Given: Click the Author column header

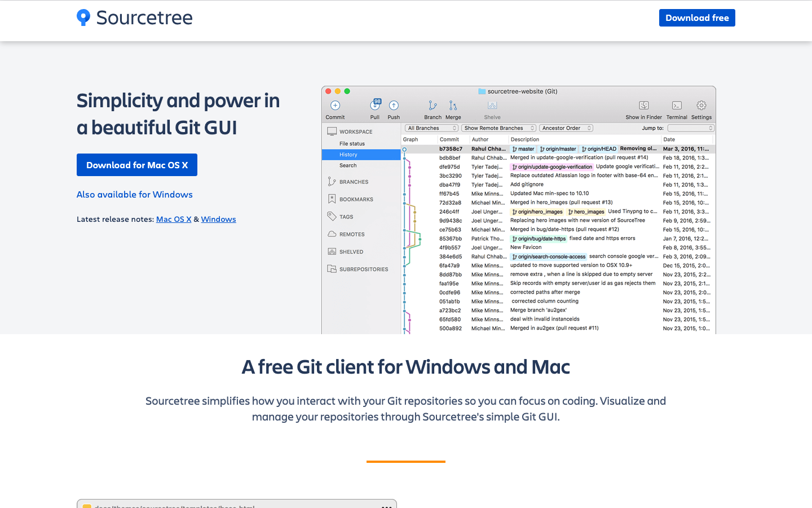Looking at the screenshot, I should tap(480, 139).
